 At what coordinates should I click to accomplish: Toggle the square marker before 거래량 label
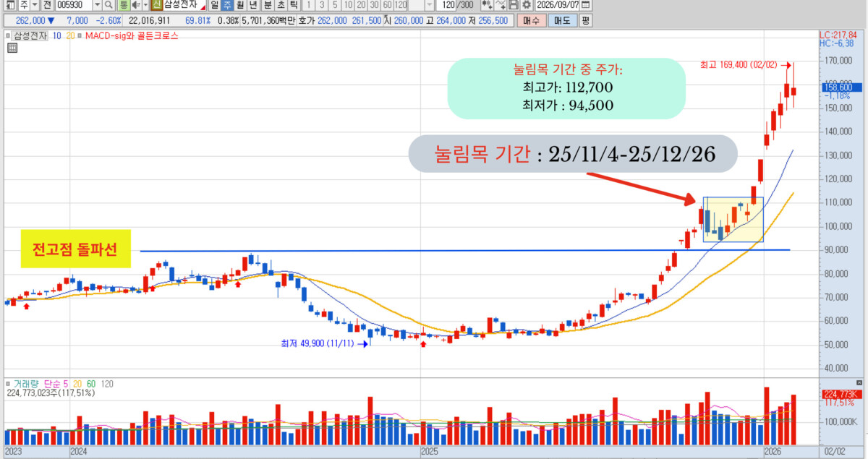coord(8,382)
